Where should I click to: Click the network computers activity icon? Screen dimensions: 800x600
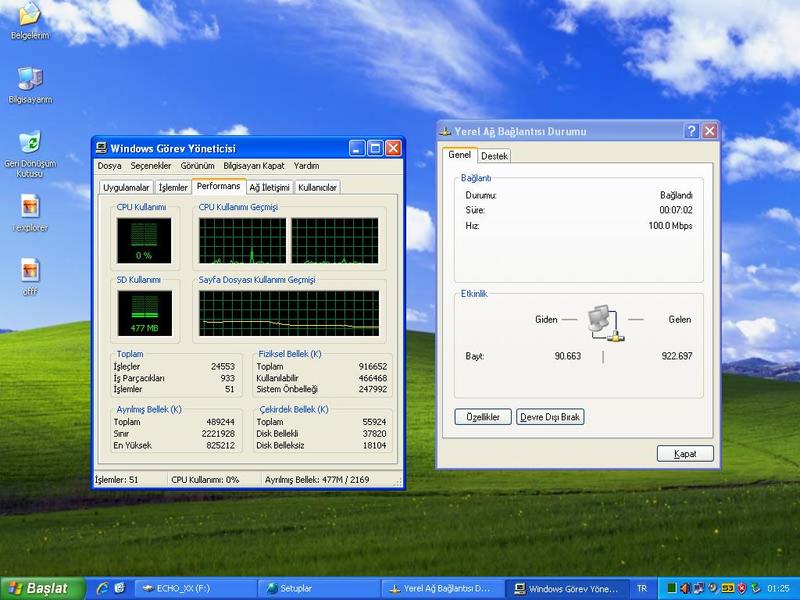click(x=606, y=323)
